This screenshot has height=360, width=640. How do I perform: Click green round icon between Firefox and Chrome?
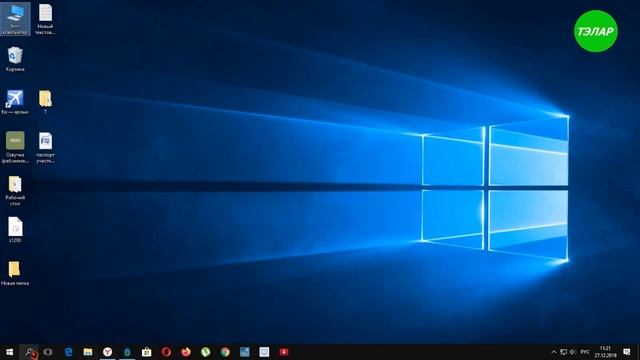[205, 352]
